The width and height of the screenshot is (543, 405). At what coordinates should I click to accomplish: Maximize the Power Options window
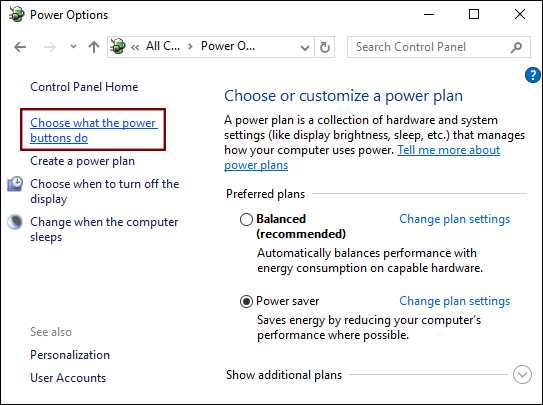[474, 15]
